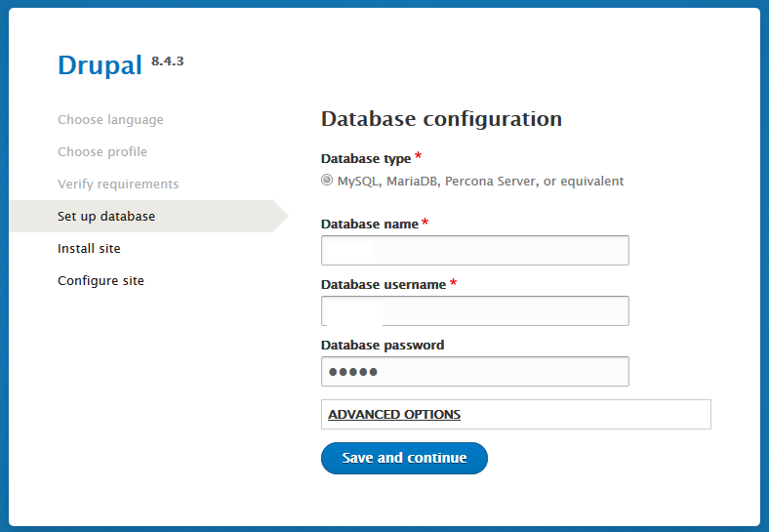Expand the ADVANCED OPTIONS section
Screen dimensions: 769x532
394,414
